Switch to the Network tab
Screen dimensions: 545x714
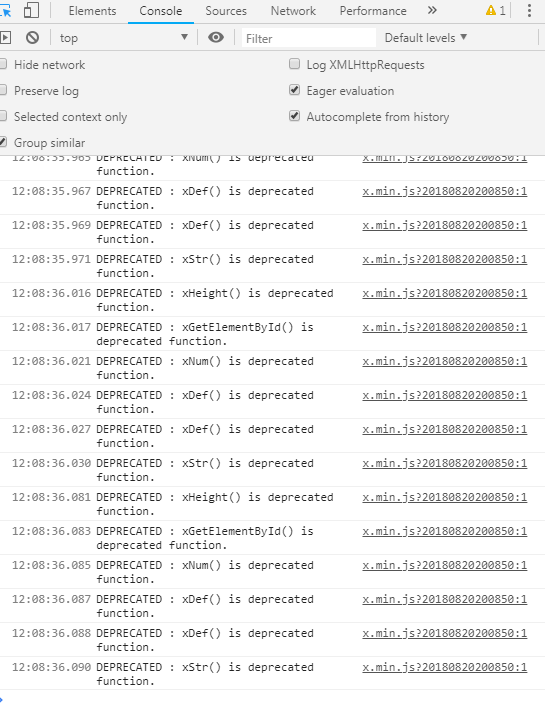pyautogui.click(x=293, y=11)
